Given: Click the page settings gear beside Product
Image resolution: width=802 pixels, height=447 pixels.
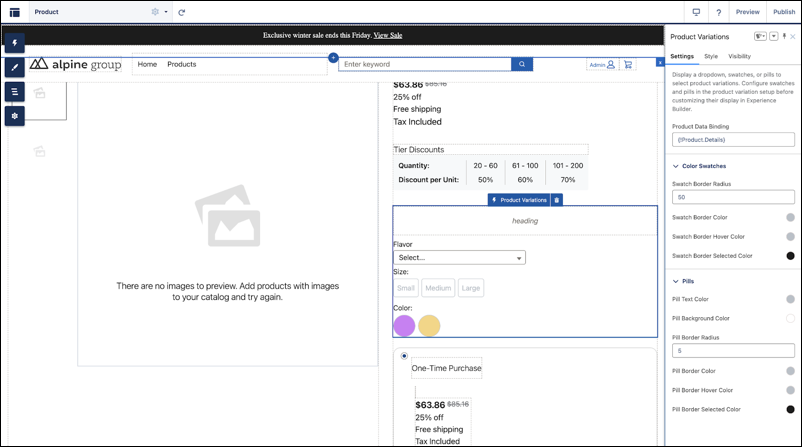Looking at the screenshot, I should [155, 12].
